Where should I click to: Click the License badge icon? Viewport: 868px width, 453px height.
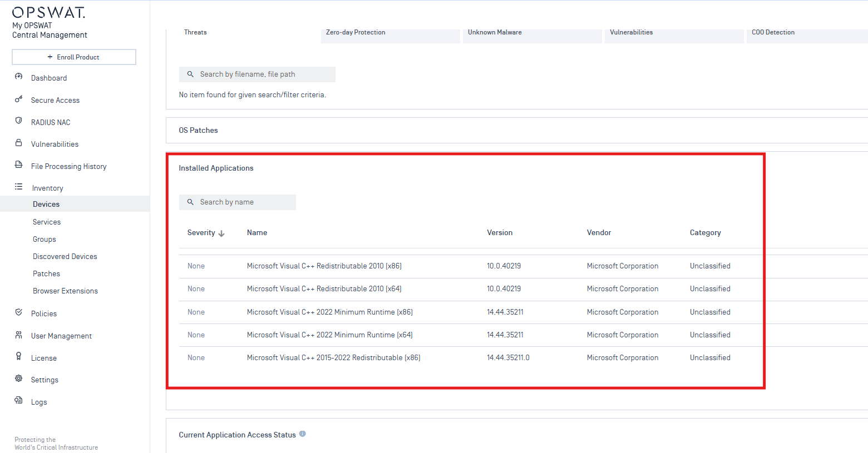pos(18,357)
